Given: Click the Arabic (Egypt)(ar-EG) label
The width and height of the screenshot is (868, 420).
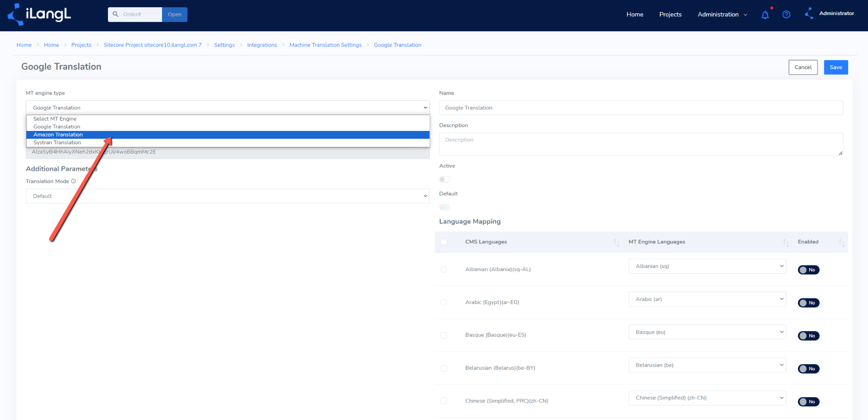Looking at the screenshot, I should coord(492,303).
